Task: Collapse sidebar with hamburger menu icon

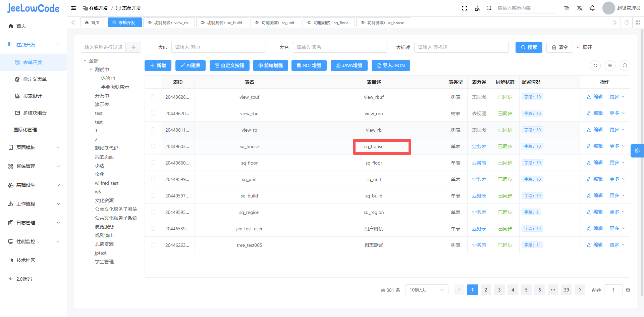Action: pos(73,8)
